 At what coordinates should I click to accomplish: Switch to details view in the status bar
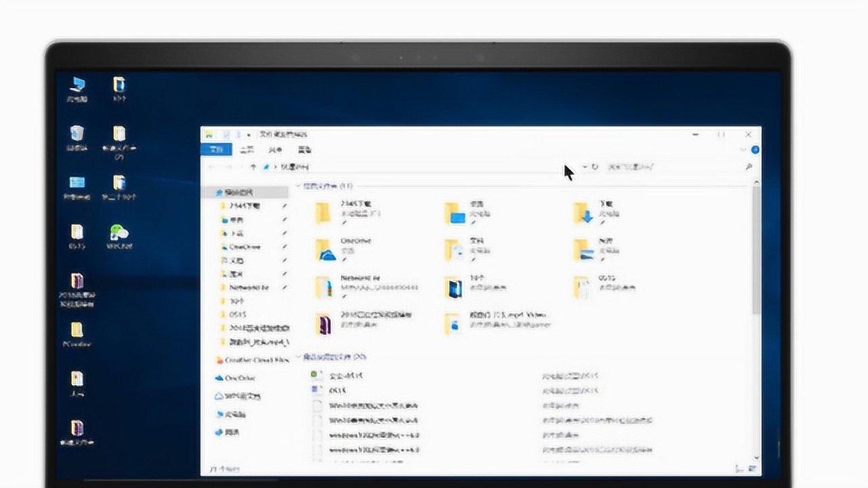click(739, 468)
